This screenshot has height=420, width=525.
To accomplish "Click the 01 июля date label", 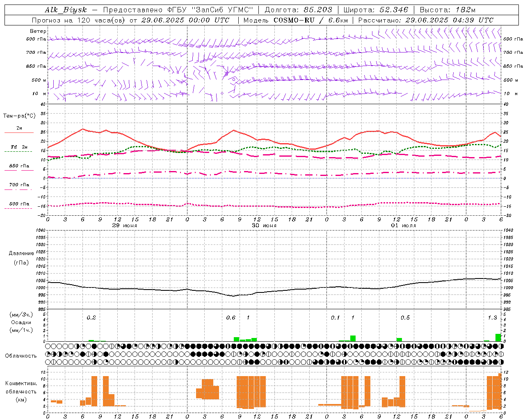I will click(x=404, y=226).
